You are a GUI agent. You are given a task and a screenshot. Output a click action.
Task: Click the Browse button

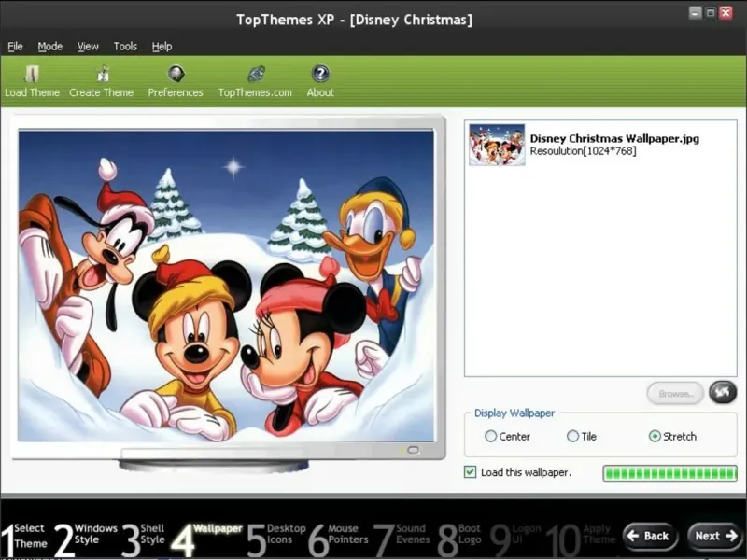675,393
